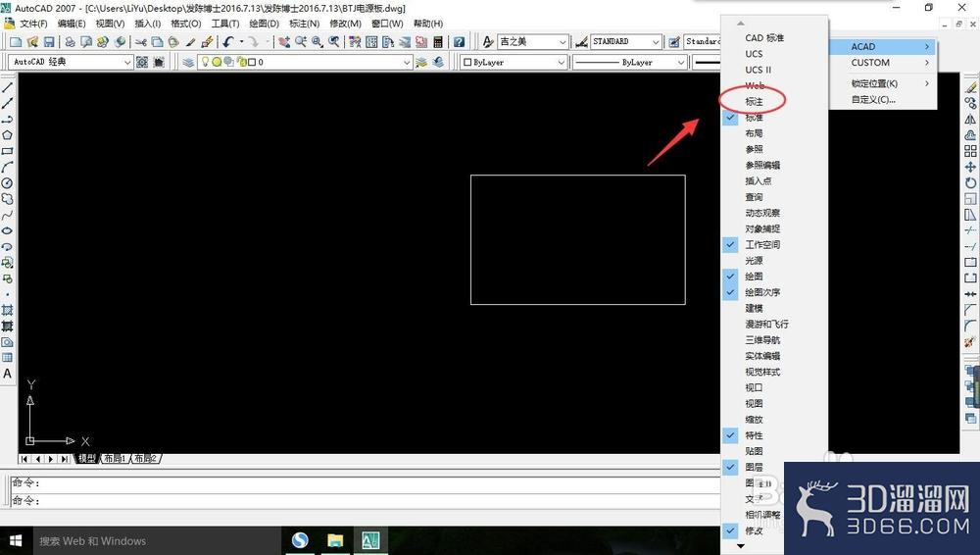This screenshot has width=980, height=555.
Task: Click the scroll-up arrow atop toolbar list
Action: click(x=741, y=24)
